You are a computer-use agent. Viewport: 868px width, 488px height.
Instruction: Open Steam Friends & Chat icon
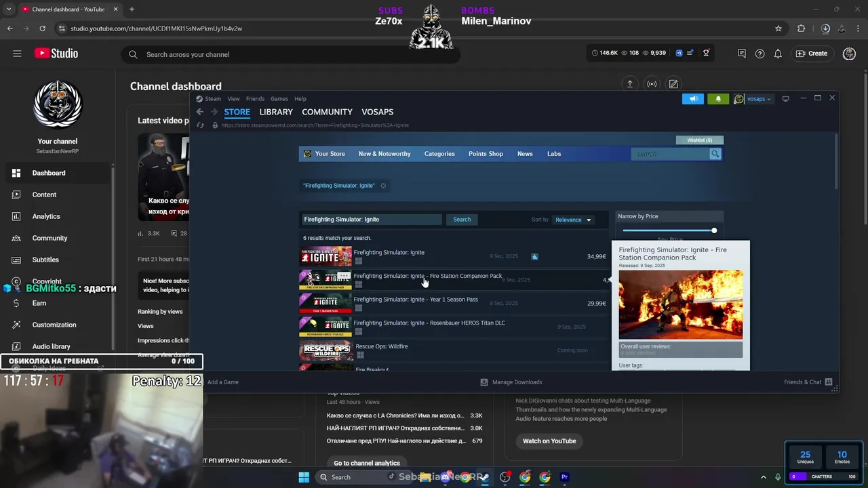tap(828, 382)
